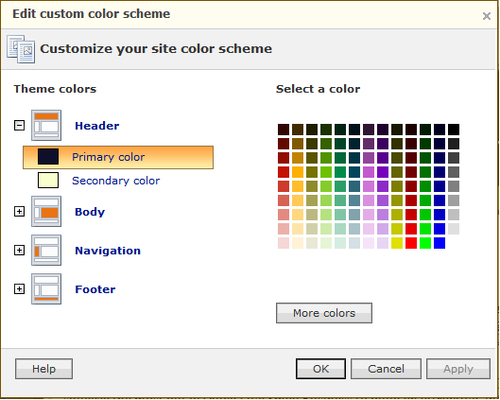The width and height of the screenshot is (500, 400).
Task: Pick the bright blue swatch in the bottom row
Action: click(x=439, y=243)
